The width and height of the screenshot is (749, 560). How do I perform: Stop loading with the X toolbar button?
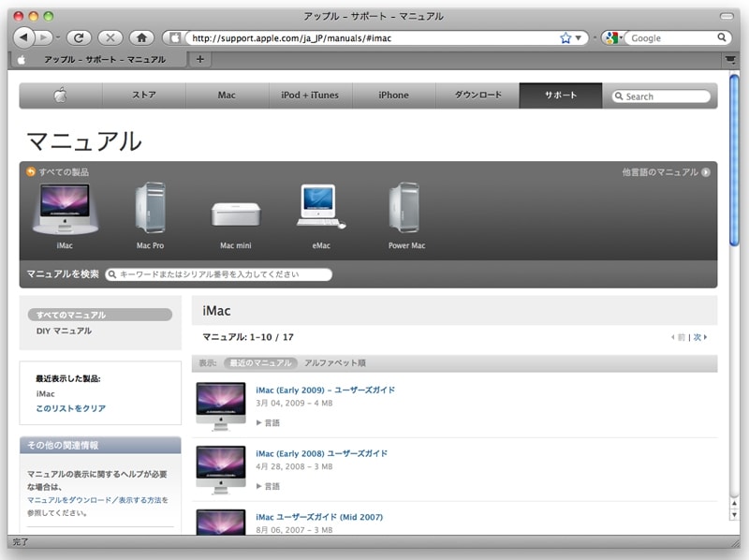[x=110, y=37]
